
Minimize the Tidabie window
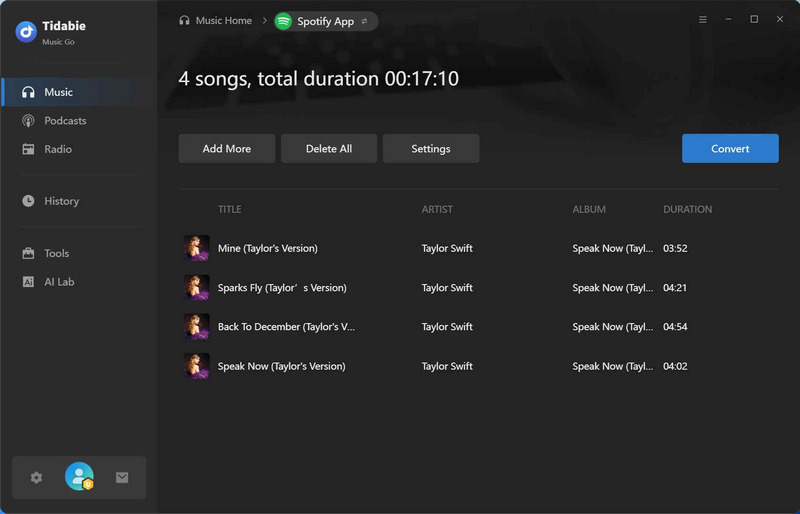point(728,19)
